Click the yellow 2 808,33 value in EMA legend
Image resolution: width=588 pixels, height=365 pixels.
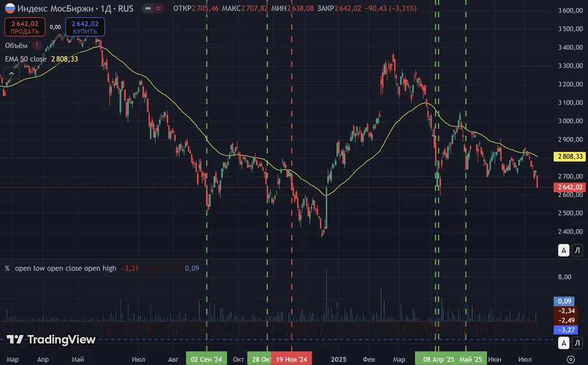point(64,59)
